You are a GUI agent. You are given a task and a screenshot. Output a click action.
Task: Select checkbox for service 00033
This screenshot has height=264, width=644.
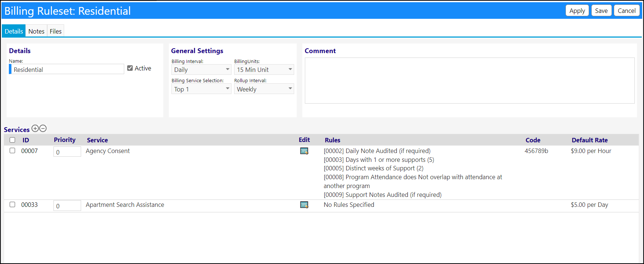pyautogui.click(x=13, y=204)
